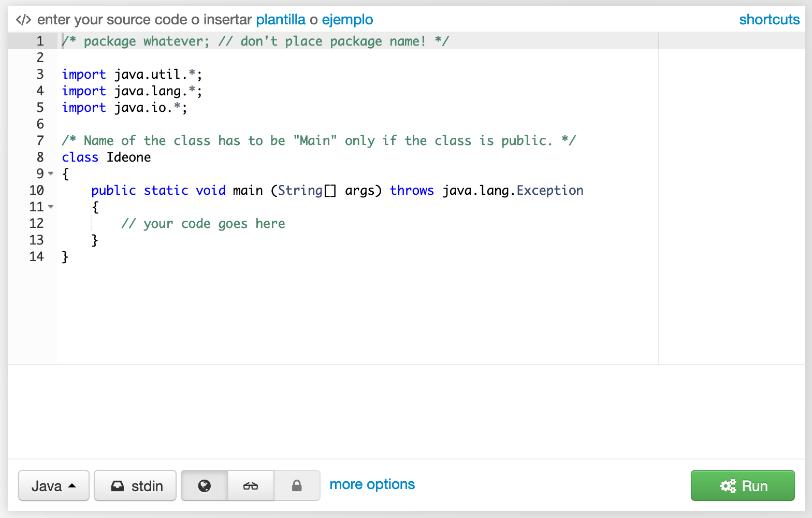Insert the ejemplo sample code link
812x518 pixels.
point(347,20)
